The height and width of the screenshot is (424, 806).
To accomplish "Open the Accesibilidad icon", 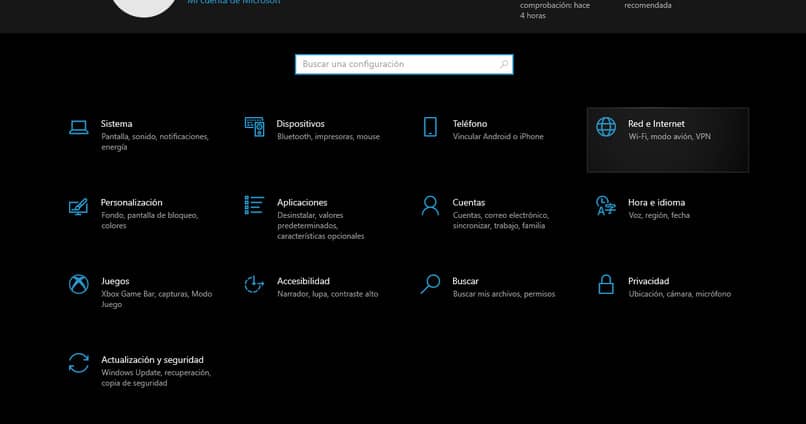I will 254,285.
